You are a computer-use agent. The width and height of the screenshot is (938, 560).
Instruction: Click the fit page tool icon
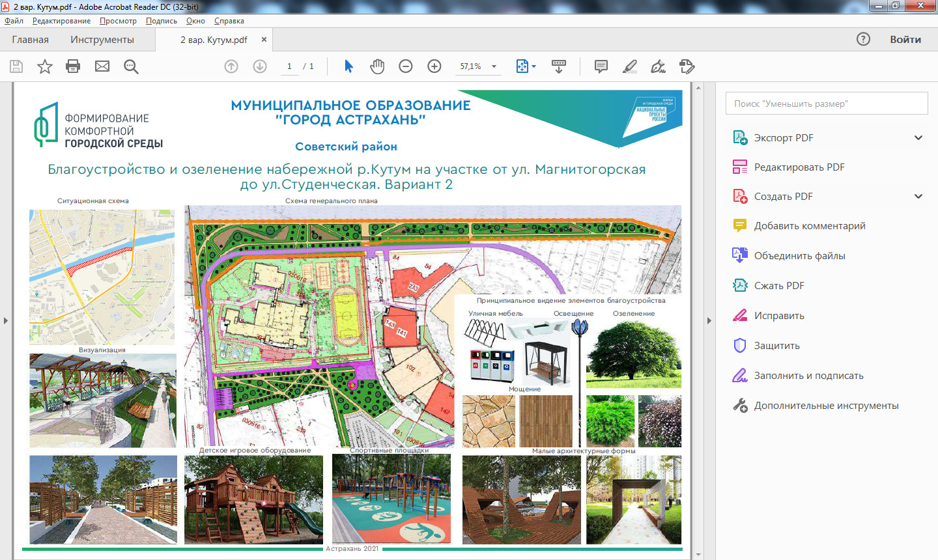(x=522, y=66)
